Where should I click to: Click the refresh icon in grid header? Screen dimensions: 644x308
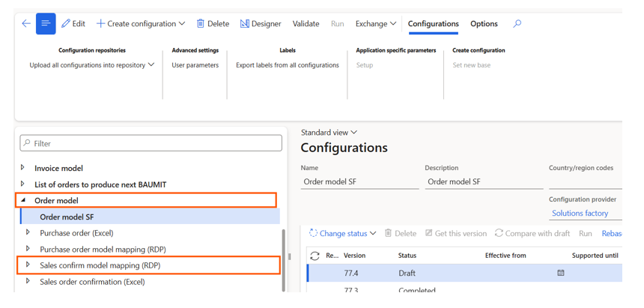point(315,256)
